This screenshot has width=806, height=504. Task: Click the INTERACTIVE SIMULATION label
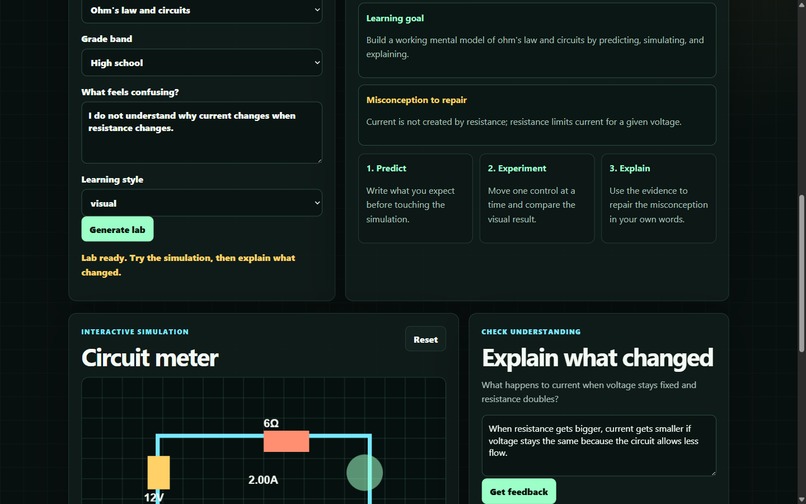[x=135, y=332]
